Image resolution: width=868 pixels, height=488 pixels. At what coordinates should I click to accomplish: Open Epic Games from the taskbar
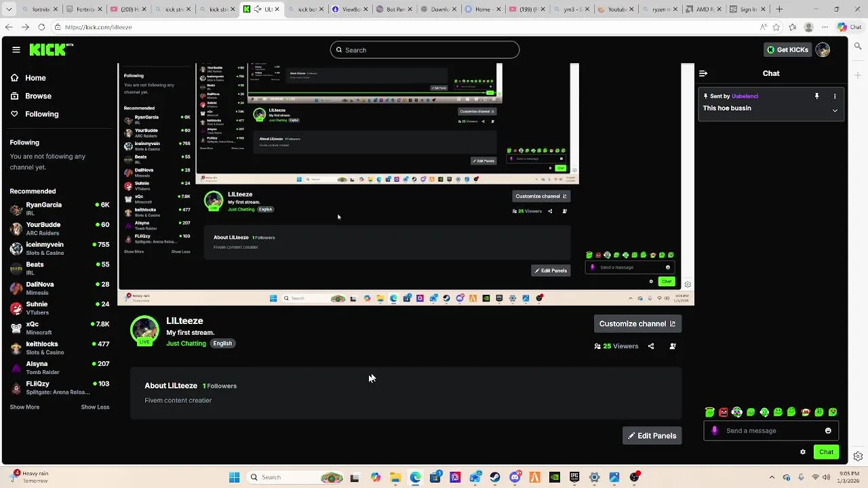(574, 478)
